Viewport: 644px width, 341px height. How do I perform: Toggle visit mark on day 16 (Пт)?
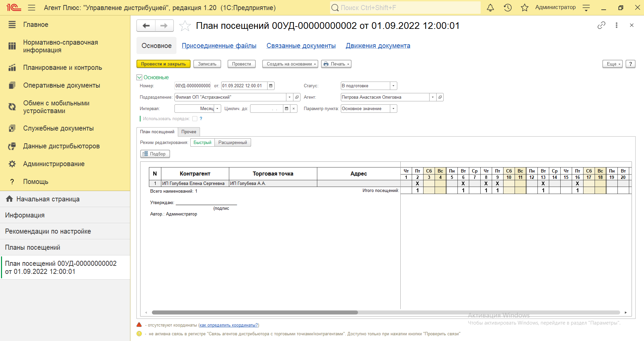click(x=577, y=184)
